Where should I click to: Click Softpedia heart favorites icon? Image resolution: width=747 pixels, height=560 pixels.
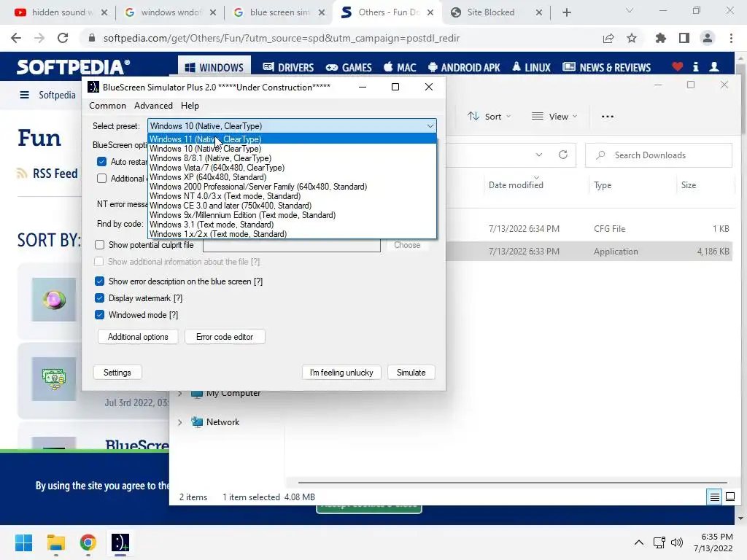coord(678,66)
